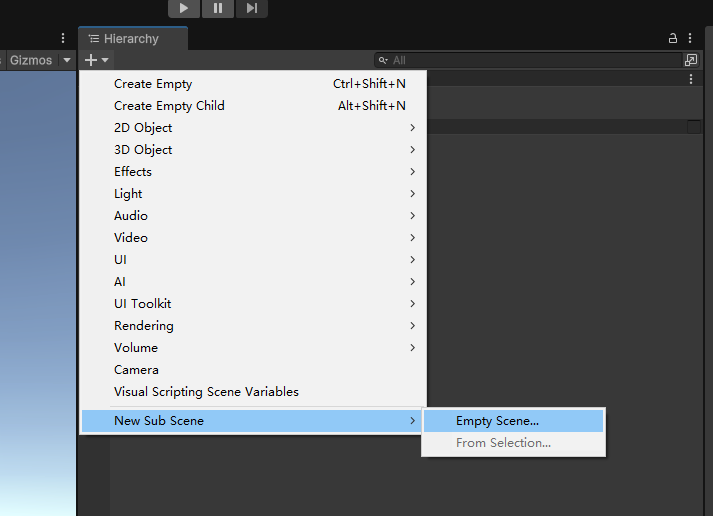Expand the Audio submenu
The height and width of the screenshot is (516, 713).
(254, 215)
